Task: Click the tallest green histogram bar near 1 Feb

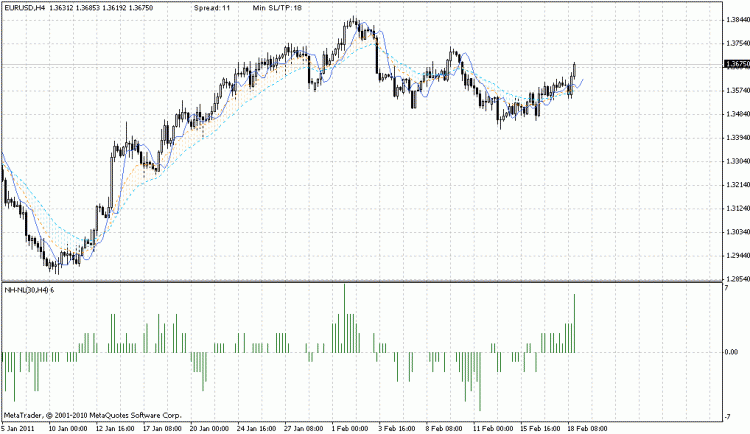Action: point(345,318)
